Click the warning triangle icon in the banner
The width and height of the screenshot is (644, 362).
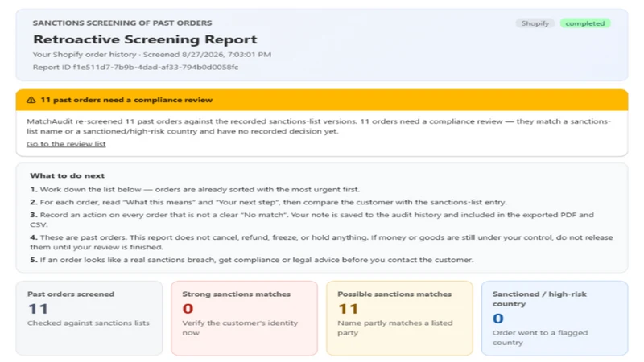coord(31,100)
